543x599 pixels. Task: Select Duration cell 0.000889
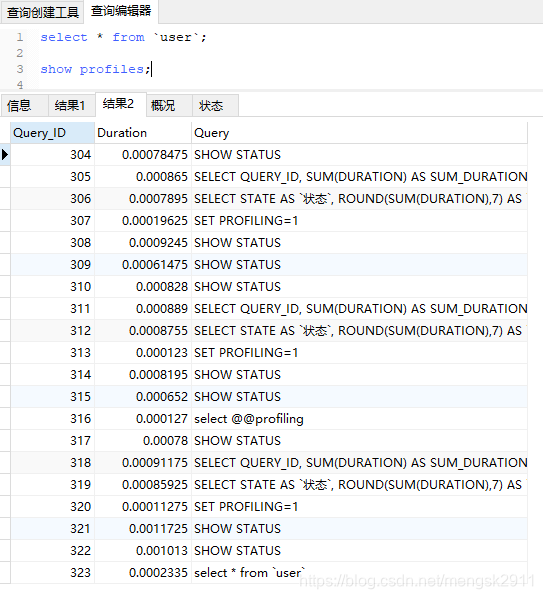(143, 309)
